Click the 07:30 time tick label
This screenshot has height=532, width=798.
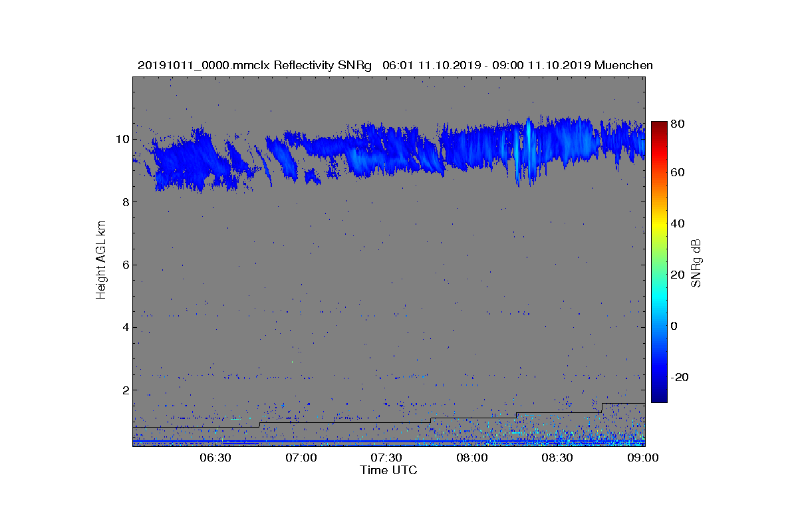tap(387, 458)
